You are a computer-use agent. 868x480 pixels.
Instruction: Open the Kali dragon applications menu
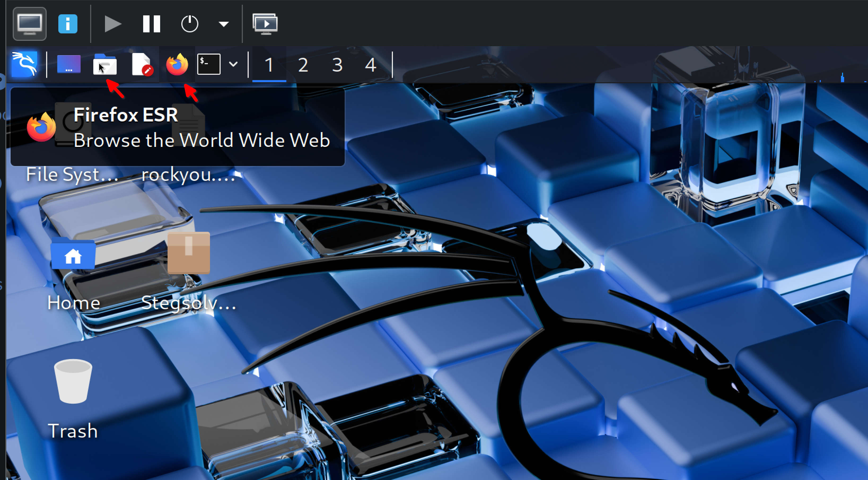[24, 64]
